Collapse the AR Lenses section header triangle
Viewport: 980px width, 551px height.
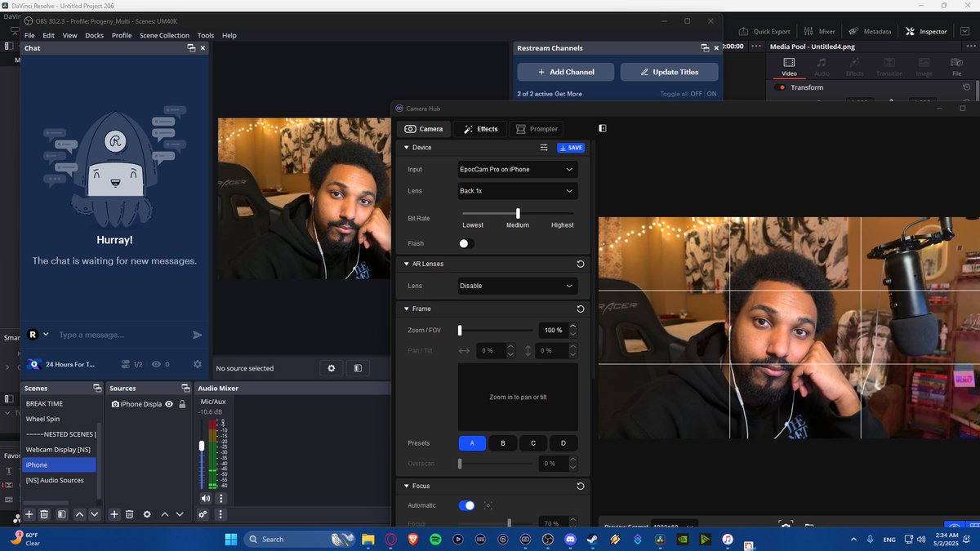406,264
